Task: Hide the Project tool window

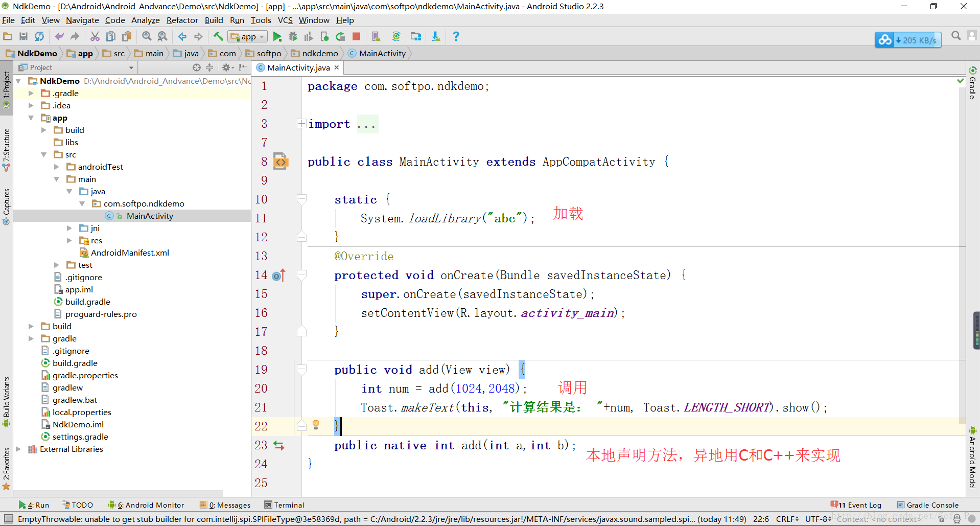Action: (243, 67)
